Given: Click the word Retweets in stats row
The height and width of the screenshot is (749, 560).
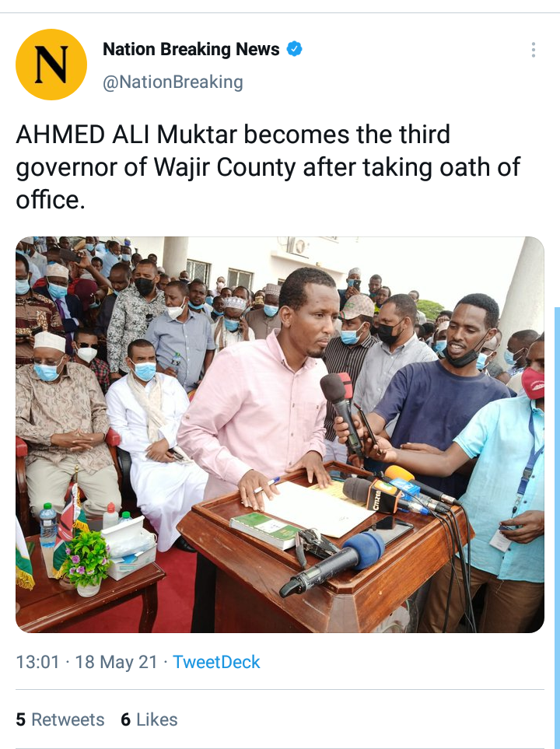Looking at the screenshot, I should 68,719.
